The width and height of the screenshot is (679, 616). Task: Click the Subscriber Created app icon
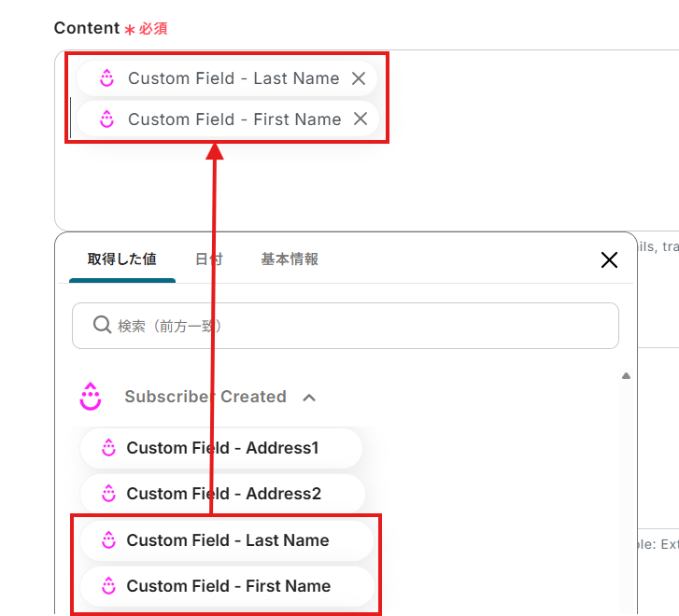click(x=91, y=397)
